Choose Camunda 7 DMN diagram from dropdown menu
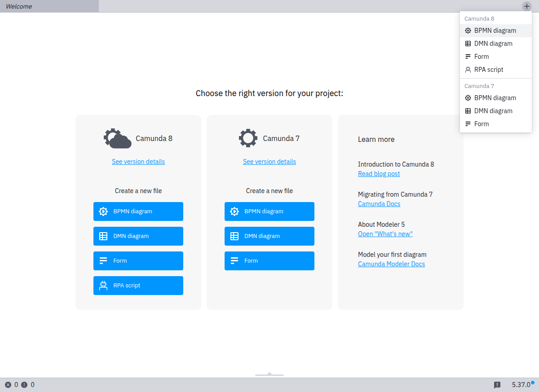Screen dimensions: 539x392 point(493,111)
